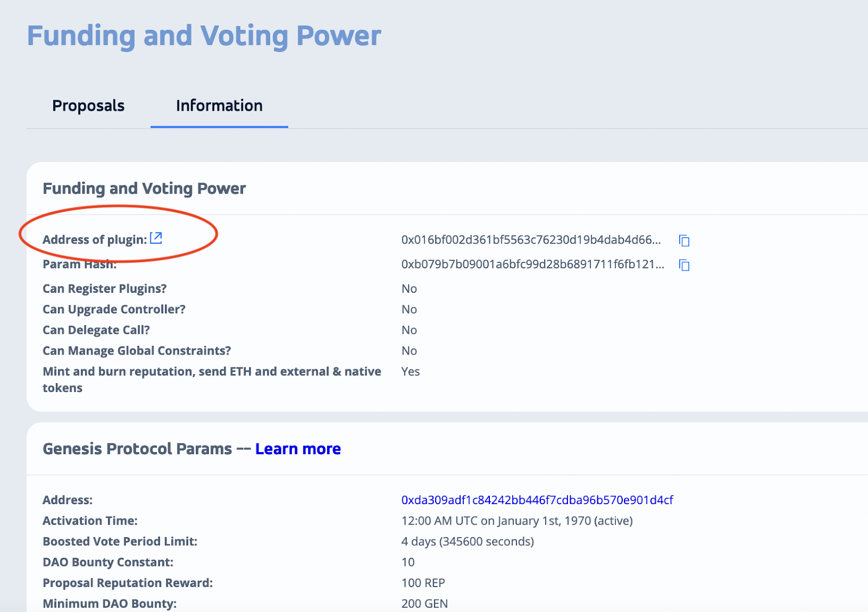Click the Can Delegate Call? label
This screenshot has width=868, height=612.
pyautogui.click(x=96, y=330)
